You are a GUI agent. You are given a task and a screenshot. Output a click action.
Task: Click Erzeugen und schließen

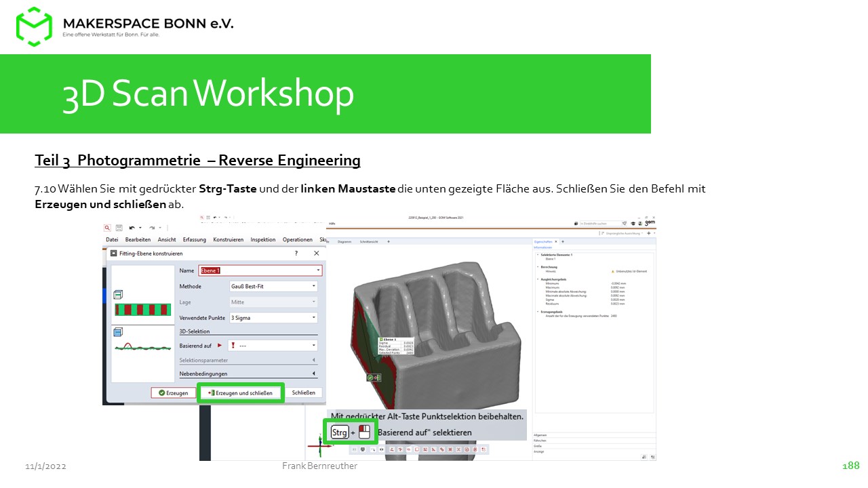pyautogui.click(x=240, y=392)
